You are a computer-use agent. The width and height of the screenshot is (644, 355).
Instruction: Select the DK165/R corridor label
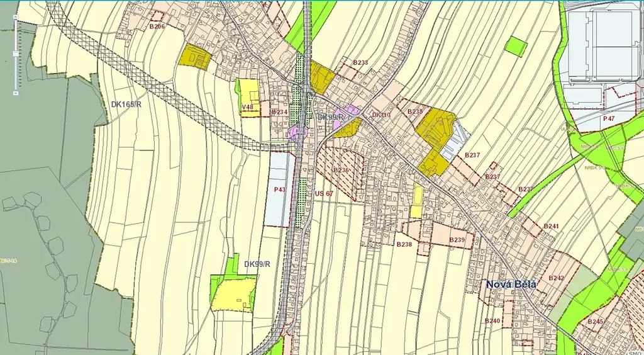tap(126, 104)
